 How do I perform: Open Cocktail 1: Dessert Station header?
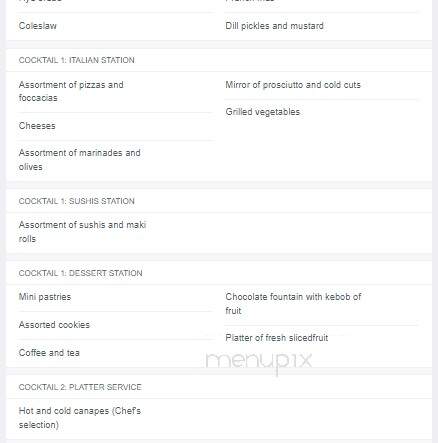pos(81,273)
